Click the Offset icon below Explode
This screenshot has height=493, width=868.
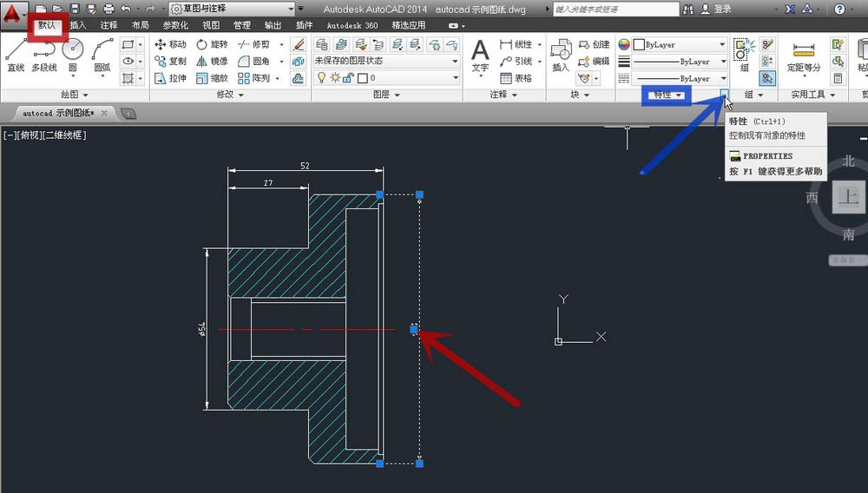click(x=298, y=78)
